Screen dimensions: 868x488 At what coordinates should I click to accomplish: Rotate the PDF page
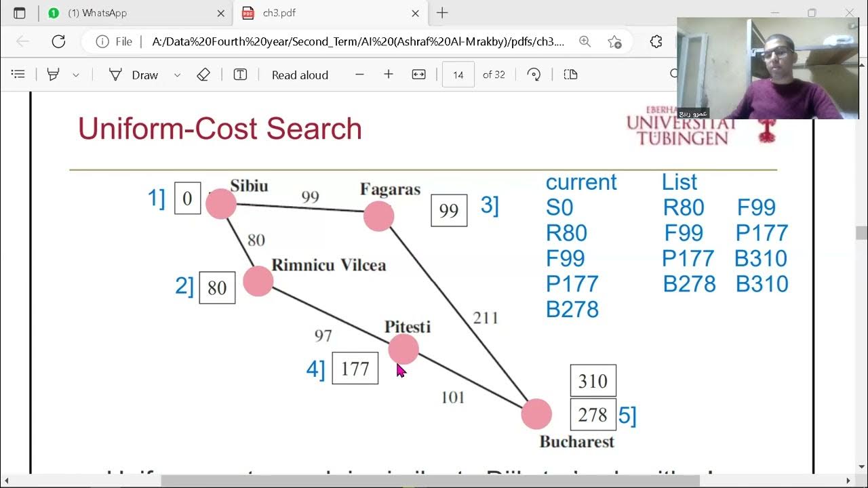pyautogui.click(x=534, y=75)
